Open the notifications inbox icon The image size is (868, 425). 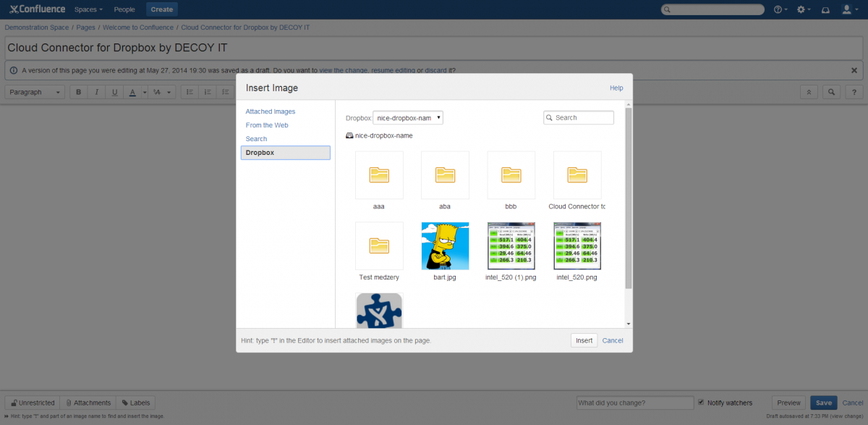[825, 9]
